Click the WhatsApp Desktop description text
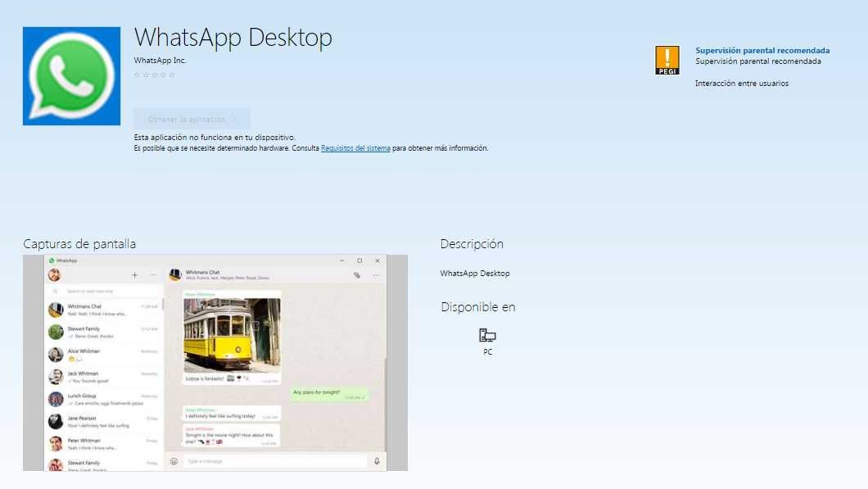868x489 pixels. [x=475, y=274]
